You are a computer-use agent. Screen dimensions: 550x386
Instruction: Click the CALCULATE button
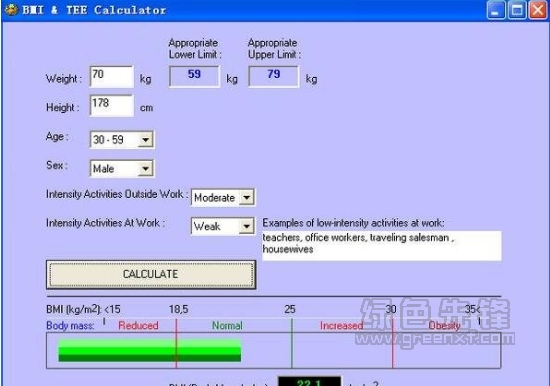point(151,274)
